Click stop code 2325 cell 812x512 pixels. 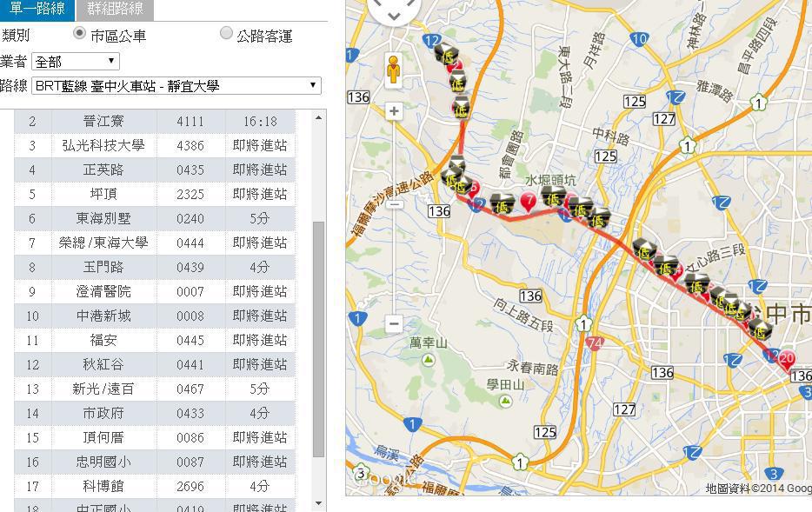pos(190,194)
